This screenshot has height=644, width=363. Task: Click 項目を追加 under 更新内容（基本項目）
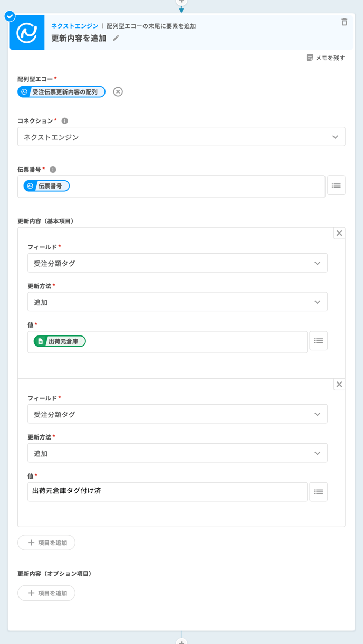point(46,543)
